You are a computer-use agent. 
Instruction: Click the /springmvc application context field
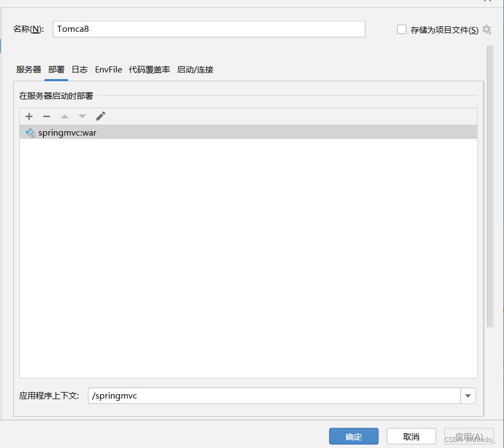click(x=274, y=395)
